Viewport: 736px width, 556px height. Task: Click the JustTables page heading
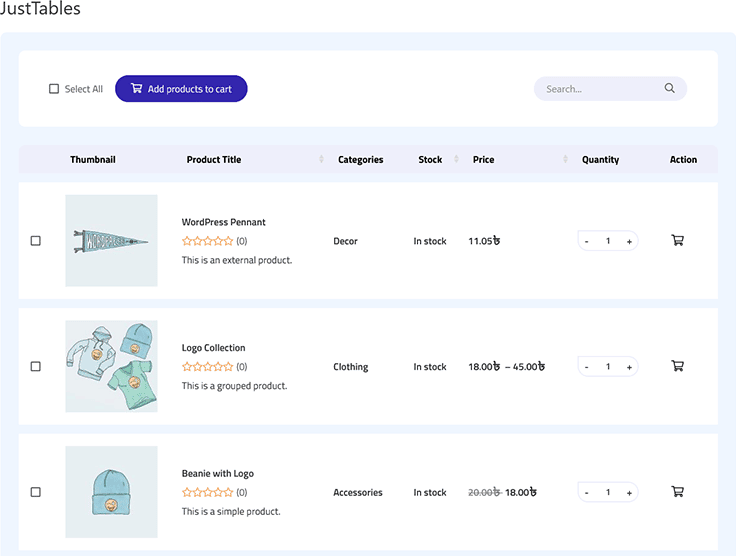[x=40, y=8]
